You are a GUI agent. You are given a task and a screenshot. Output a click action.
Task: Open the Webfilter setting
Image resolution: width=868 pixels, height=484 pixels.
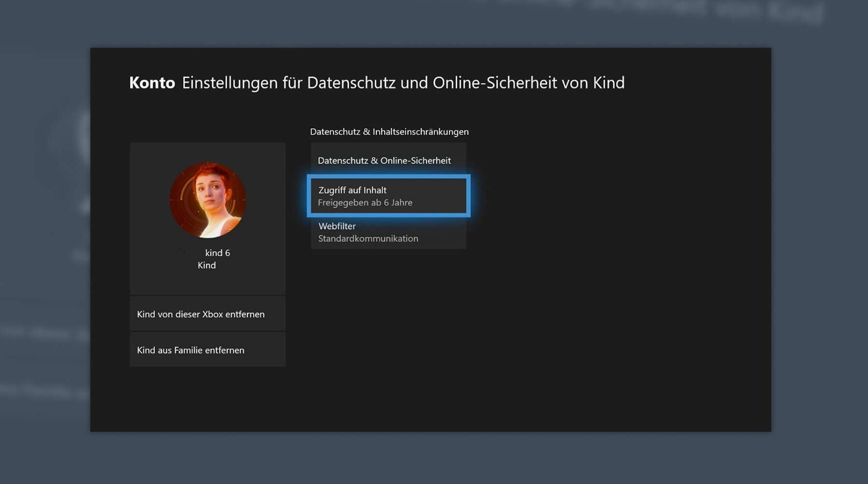tap(337, 226)
